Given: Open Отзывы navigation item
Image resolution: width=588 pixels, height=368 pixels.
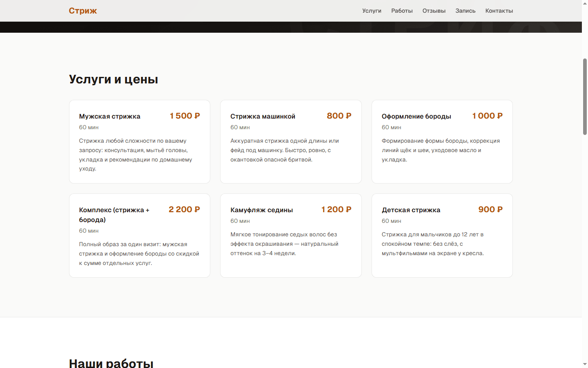Looking at the screenshot, I should click(x=434, y=11).
